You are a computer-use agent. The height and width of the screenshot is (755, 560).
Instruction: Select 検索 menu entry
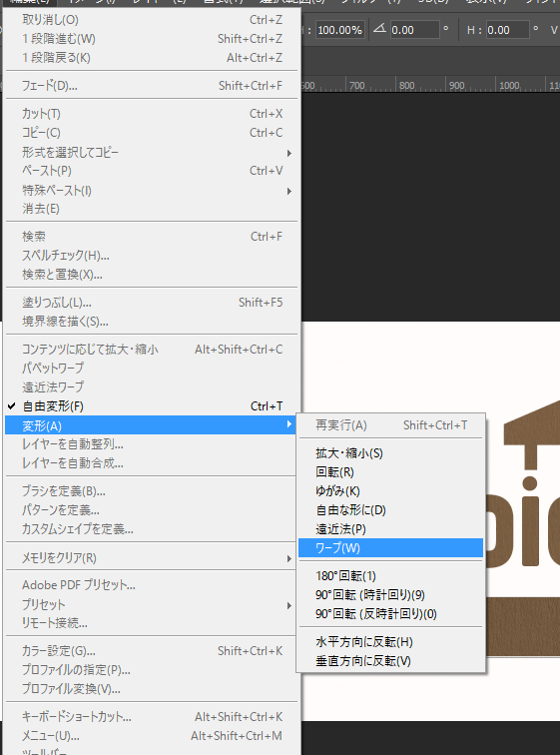coord(151,237)
